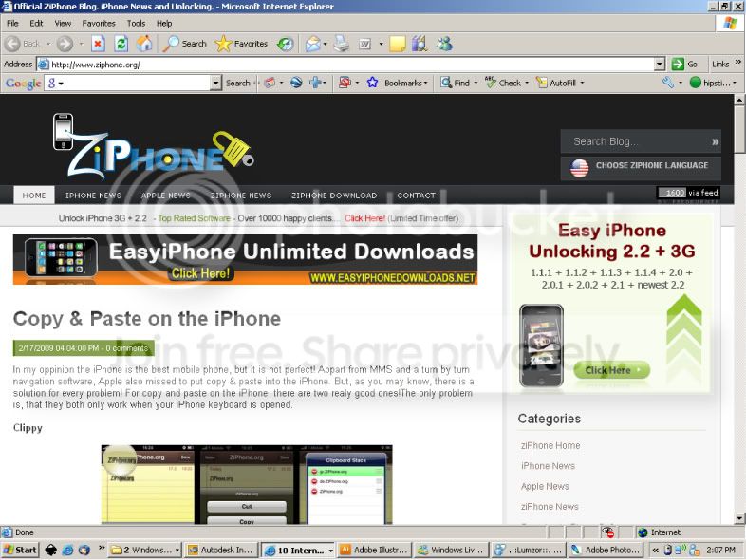
Task: Click the address bar URL field
Action: point(345,64)
